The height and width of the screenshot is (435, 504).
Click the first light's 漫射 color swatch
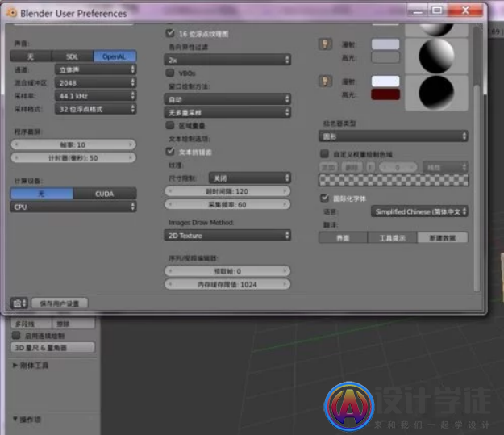[385, 44]
